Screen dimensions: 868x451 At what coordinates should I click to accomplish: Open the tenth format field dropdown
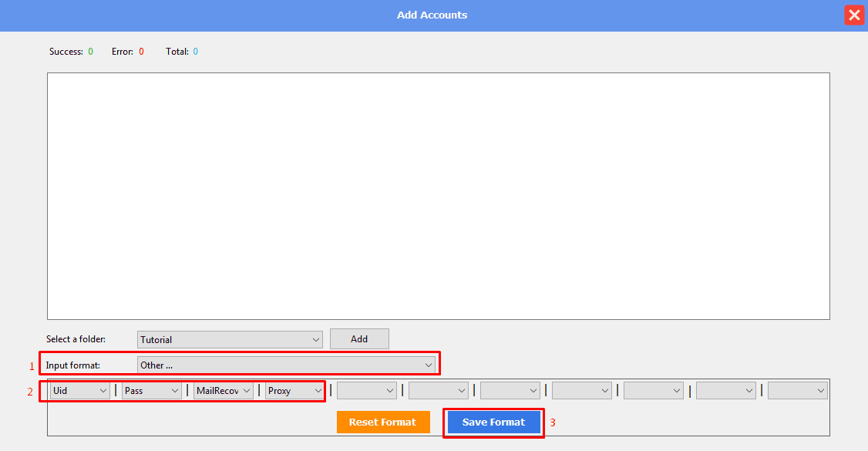click(x=726, y=391)
